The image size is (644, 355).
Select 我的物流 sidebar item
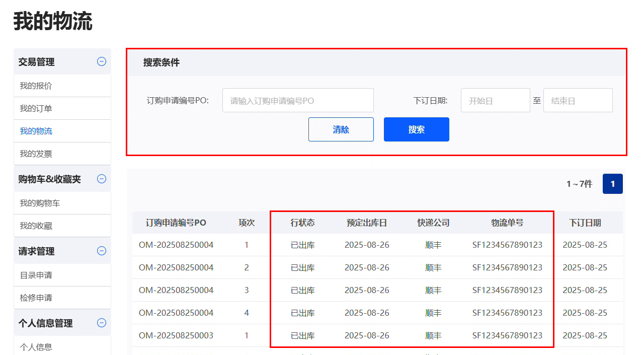pyautogui.click(x=36, y=131)
